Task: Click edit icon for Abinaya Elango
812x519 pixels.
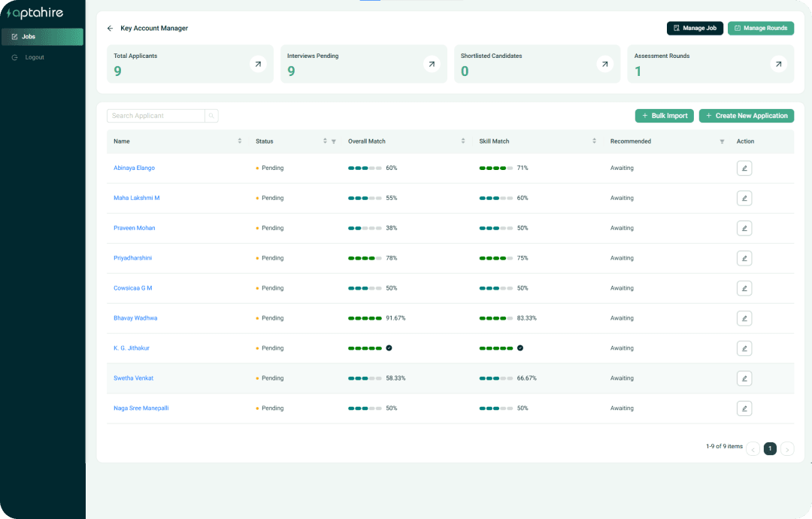Action: (x=744, y=168)
